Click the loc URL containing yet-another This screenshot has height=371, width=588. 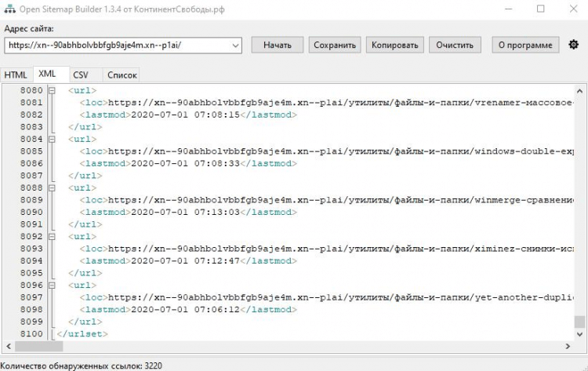coord(340,298)
